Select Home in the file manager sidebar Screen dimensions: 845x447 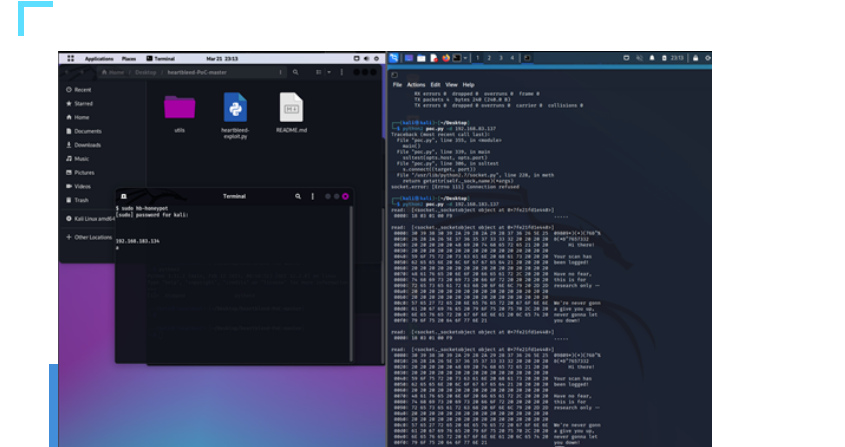78,117
